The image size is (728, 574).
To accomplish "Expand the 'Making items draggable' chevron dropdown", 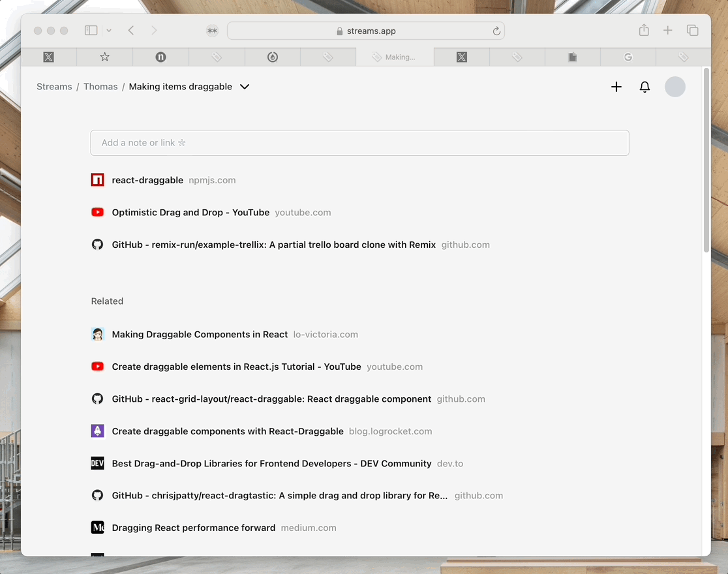I will pyautogui.click(x=245, y=87).
